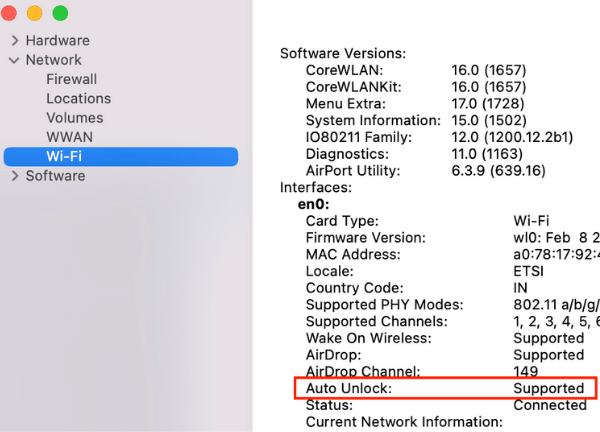The image size is (600, 432).
Task: Zoom window with green button
Action: point(60,13)
